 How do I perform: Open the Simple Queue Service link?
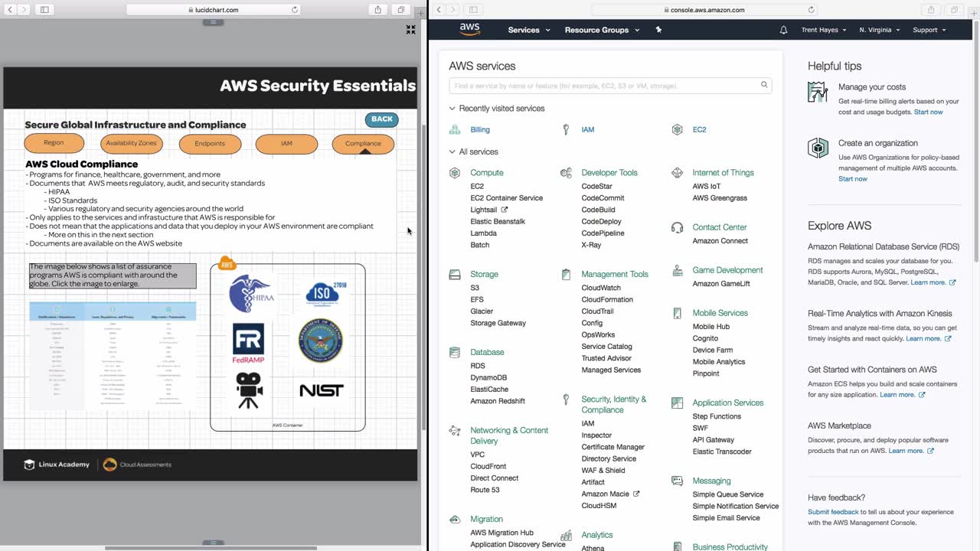pyautogui.click(x=727, y=494)
